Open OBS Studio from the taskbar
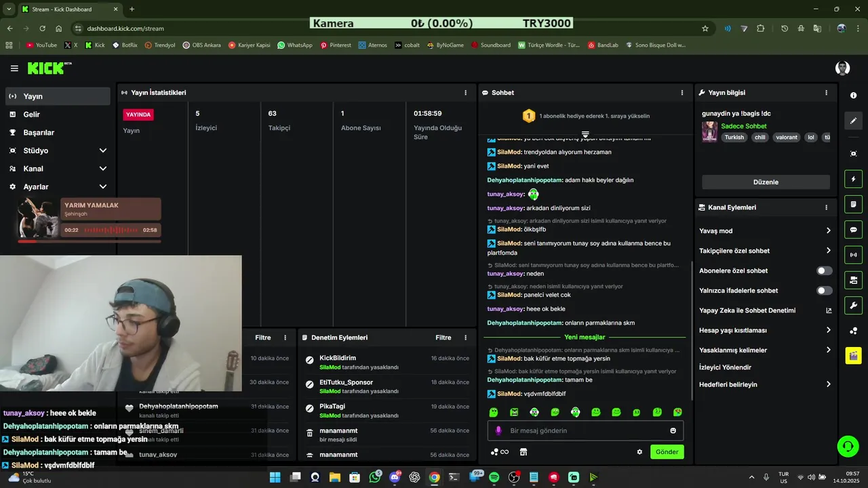The image size is (868, 488). 514,477
